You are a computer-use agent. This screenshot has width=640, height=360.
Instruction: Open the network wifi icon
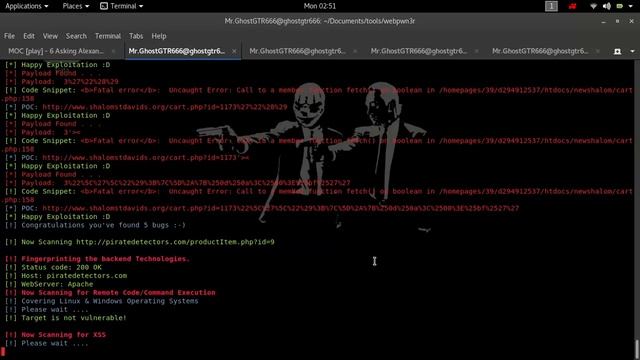coord(593,6)
